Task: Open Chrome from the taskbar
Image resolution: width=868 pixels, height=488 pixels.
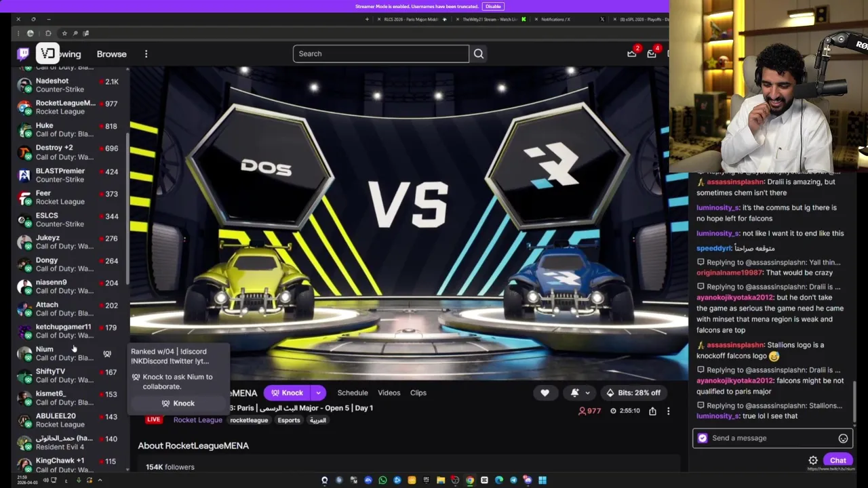Action: click(x=470, y=480)
